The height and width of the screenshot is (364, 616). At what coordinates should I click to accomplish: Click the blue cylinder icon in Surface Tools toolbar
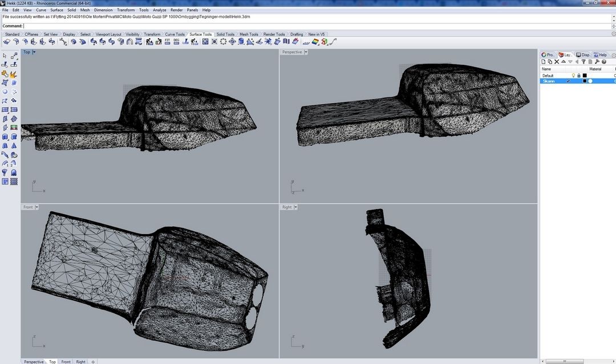pos(241,42)
